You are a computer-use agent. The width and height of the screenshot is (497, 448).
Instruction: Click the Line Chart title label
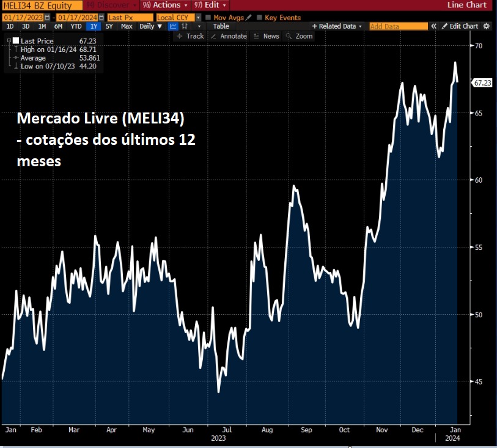466,5
